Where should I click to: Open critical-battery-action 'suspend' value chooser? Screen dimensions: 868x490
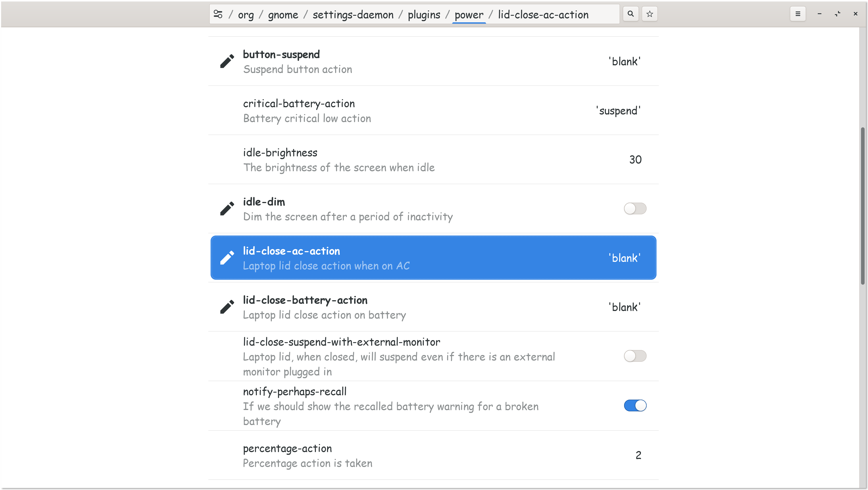click(x=618, y=111)
